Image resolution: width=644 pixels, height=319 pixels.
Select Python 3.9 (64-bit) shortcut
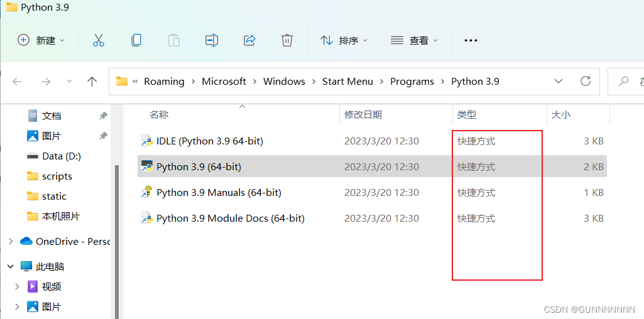(x=372, y=166)
